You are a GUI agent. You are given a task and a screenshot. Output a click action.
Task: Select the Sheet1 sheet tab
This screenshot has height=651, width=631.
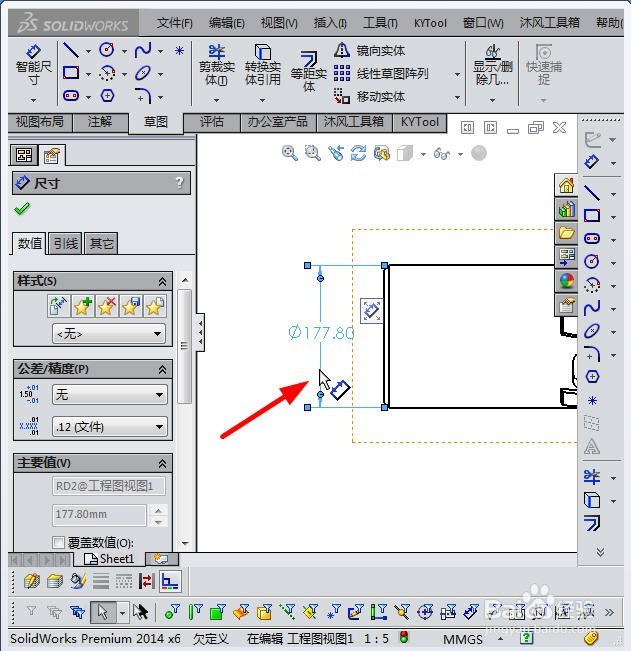pos(109,559)
